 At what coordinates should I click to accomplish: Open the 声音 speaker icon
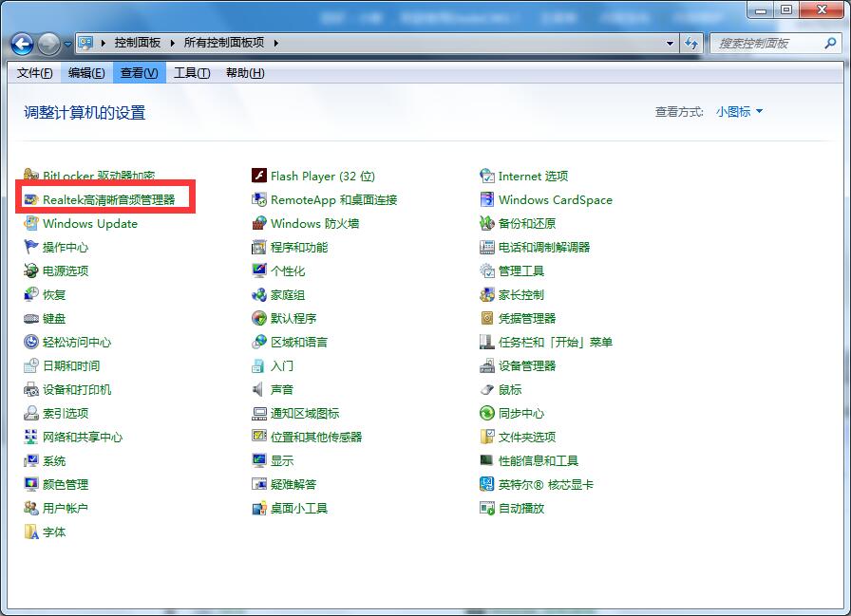[259, 389]
